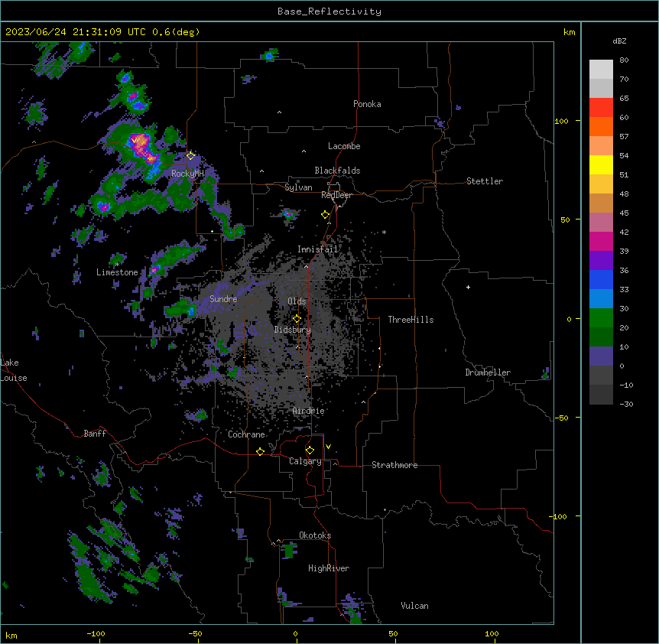Click the Ponoka city label
The width and height of the screenshot is (659, 644).
point(367,104)
